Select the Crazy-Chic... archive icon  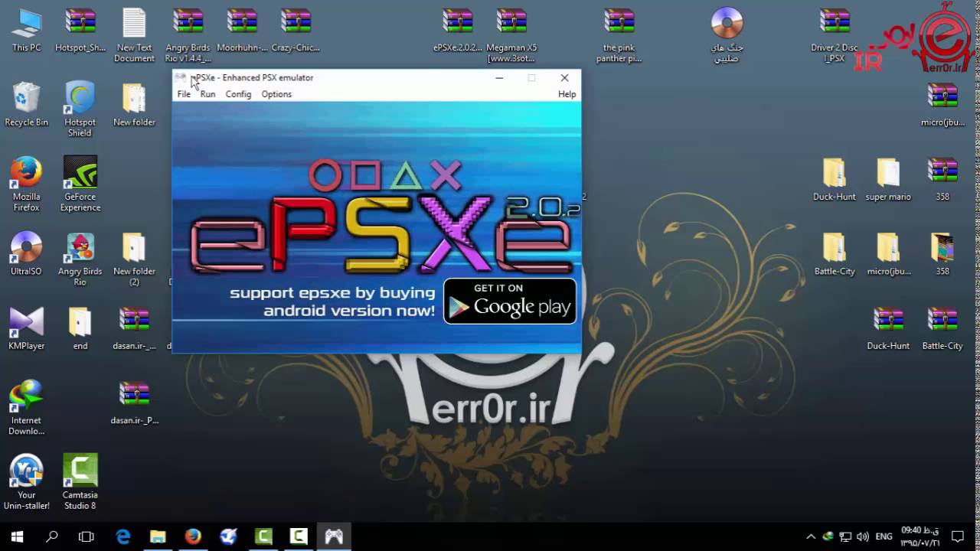pyautogui.click(x=296, y=31)
